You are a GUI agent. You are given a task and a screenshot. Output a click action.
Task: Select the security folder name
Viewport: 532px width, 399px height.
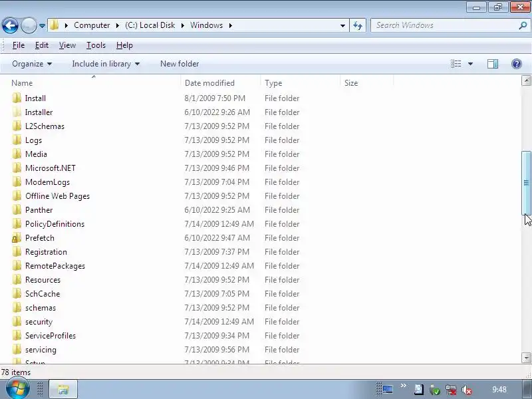(39, 322)
